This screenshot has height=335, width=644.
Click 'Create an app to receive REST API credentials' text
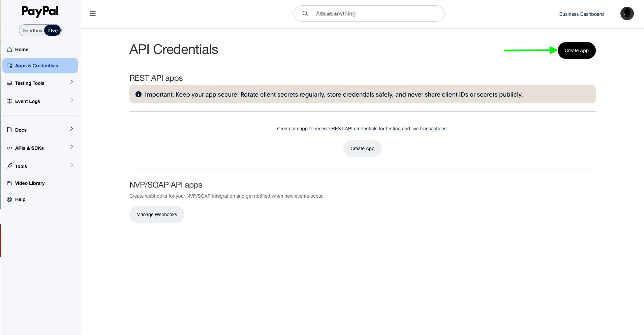(x=362, y=129)
